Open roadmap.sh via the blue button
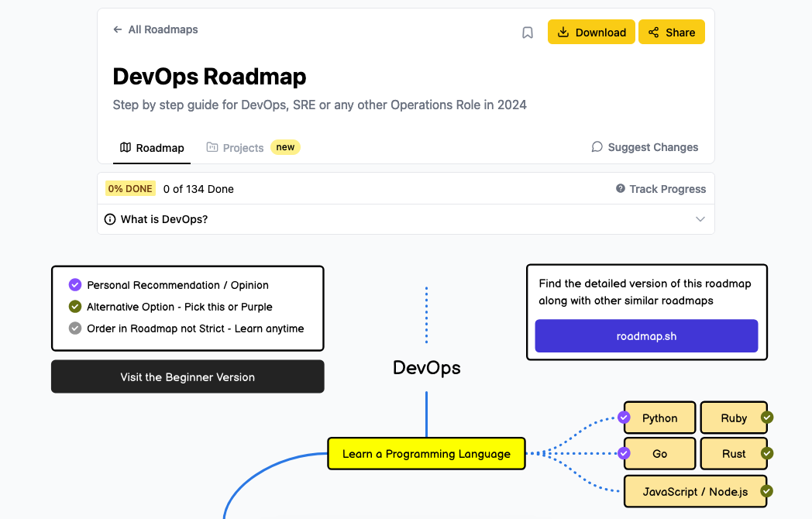The height and width of the screenshot is (519, 812). tap(646, 335)
